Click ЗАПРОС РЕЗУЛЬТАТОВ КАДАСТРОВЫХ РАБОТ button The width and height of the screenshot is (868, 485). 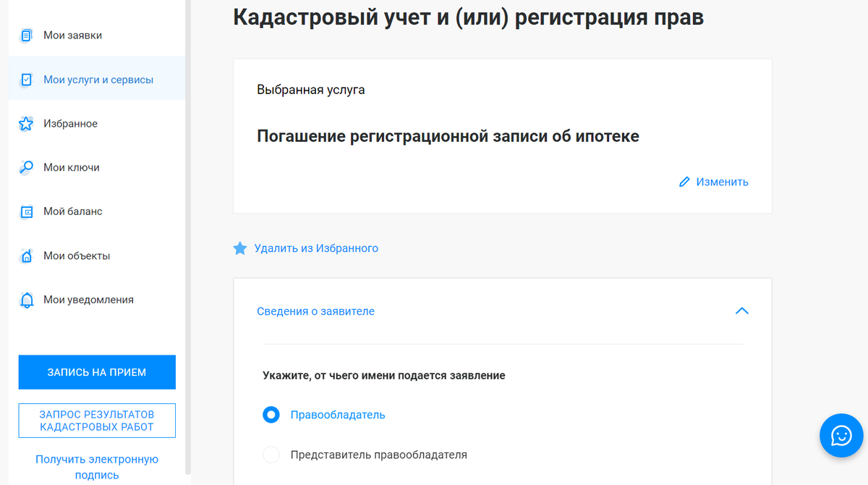(96, 420)
